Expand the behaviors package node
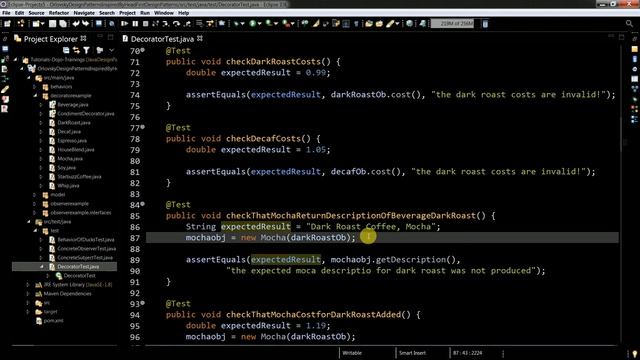The height and width of the screenshot is (360, 640). [36, 87]
